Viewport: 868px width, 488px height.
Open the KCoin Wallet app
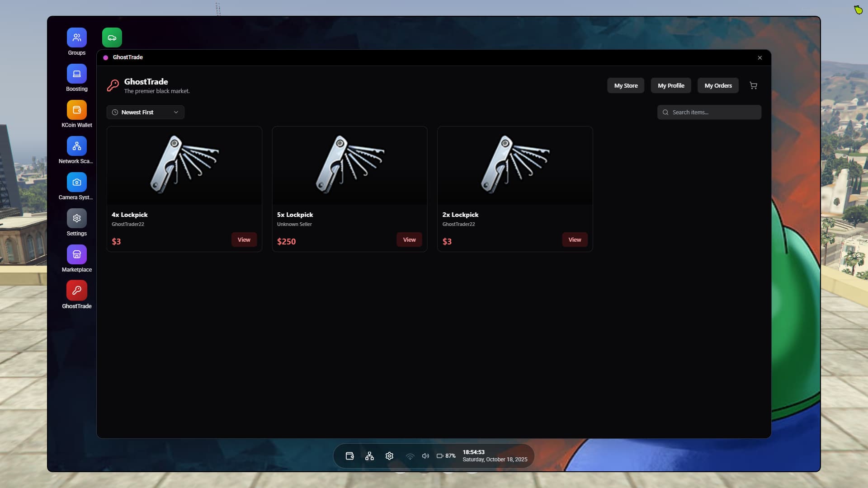pos(76,110)
